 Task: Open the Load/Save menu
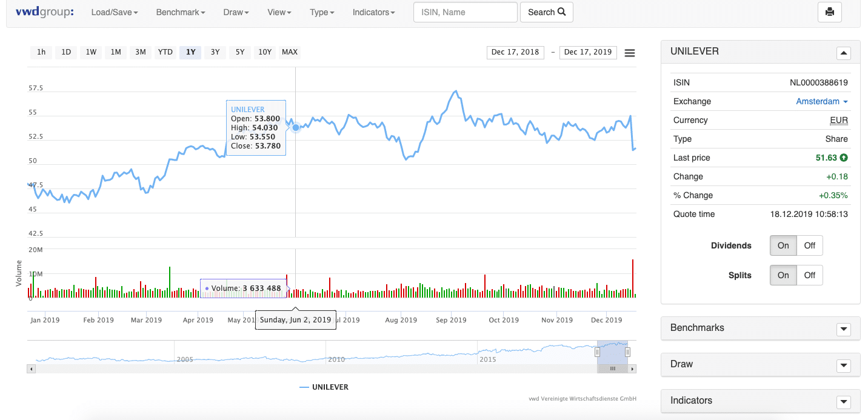point(115,12)
